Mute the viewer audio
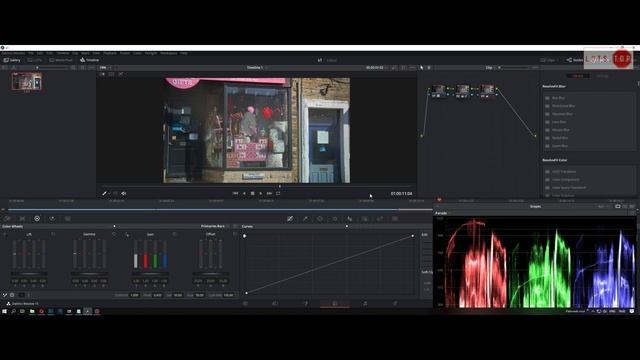640x360 pixels. pyautogui.click(x=124, y=193)
